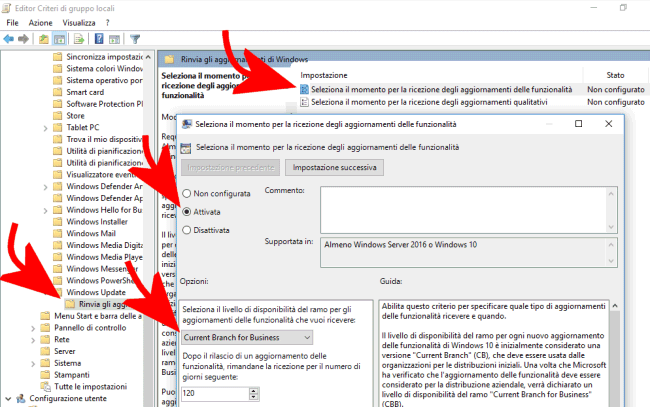Select the aggiornamenti qualitativi policy row

pyautogui.click(x=429, y=102)
